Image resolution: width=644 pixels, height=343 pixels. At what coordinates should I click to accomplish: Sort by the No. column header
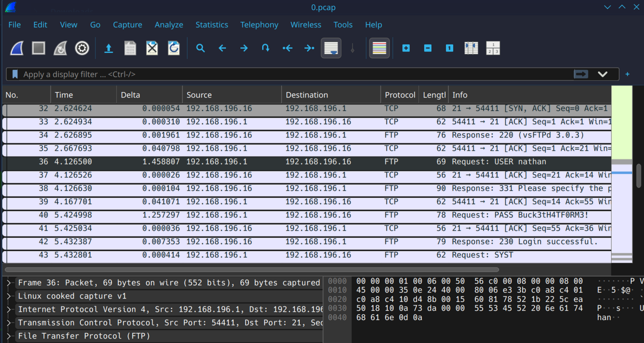[27, 95]
